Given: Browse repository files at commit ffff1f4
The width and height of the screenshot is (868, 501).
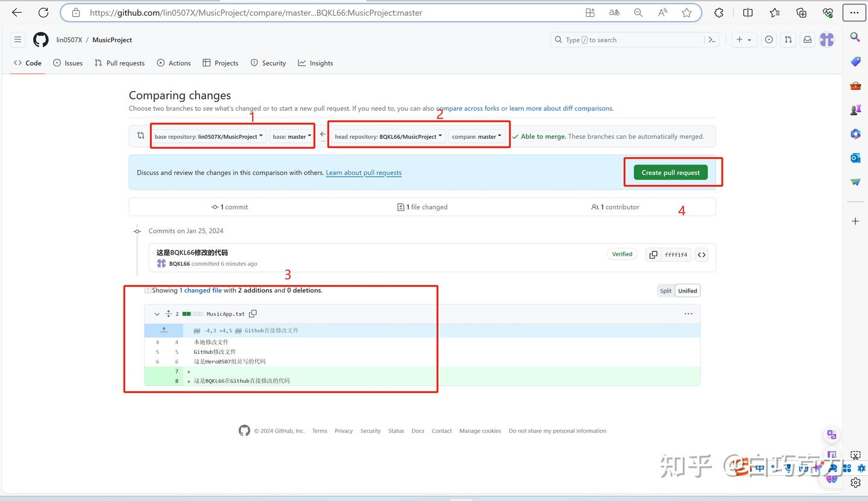Looking at the screenshot, I should point(701,254).
